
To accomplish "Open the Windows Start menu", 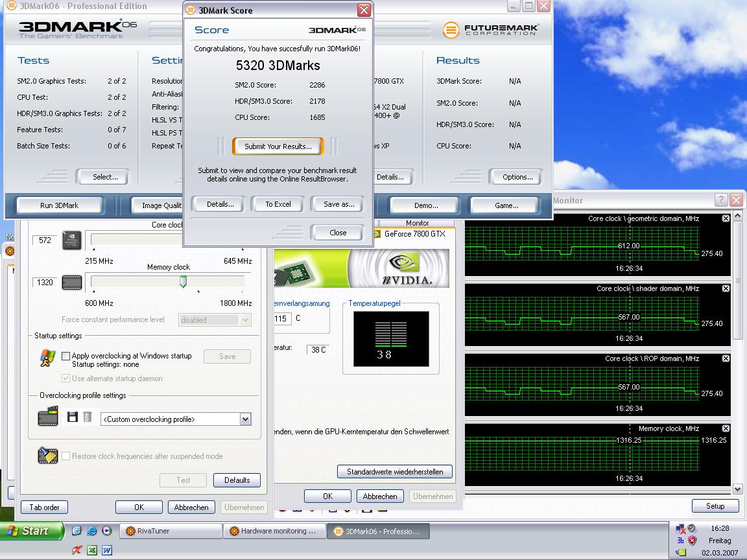I will point(32,530).
